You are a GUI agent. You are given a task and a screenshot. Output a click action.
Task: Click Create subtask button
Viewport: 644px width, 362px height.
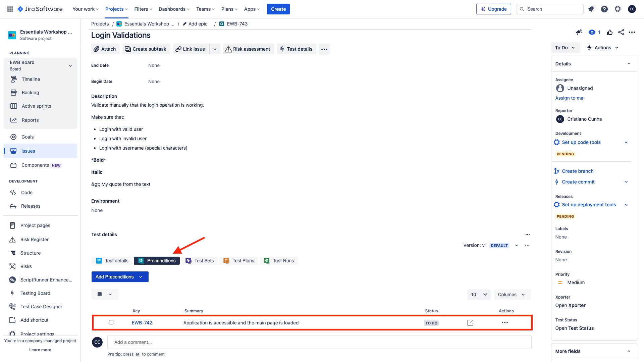[x=146, y=49]
